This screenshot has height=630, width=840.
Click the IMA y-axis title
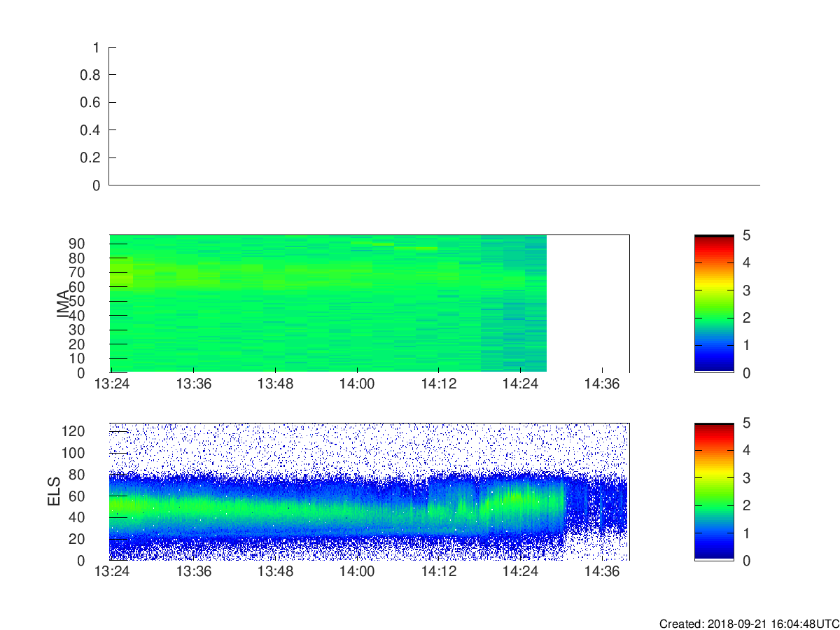click(62, 304)
